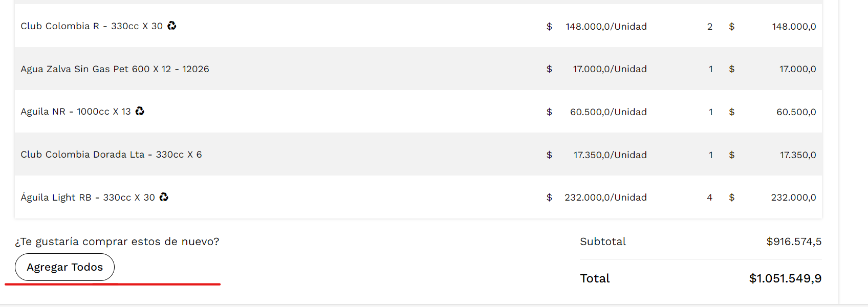Click the text ¿Te gustaría comprar estos de nuevo?
868x307 pixels.
pos(117,242)
